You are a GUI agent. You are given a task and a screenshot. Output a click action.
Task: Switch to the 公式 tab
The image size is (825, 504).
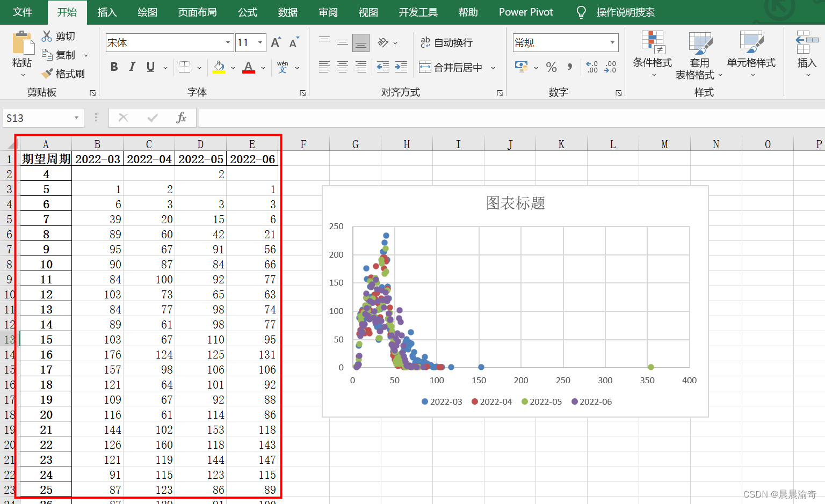tap(248, 12)
